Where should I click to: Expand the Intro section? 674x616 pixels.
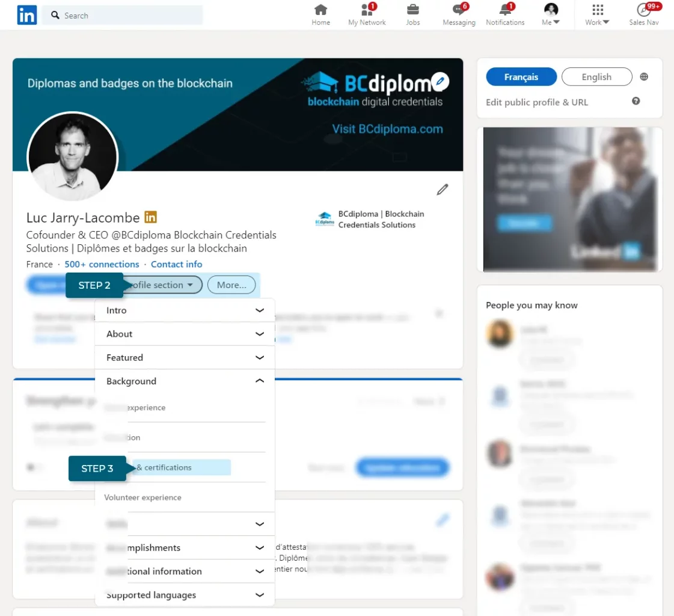pyautogui.click(x=185, y=310)
